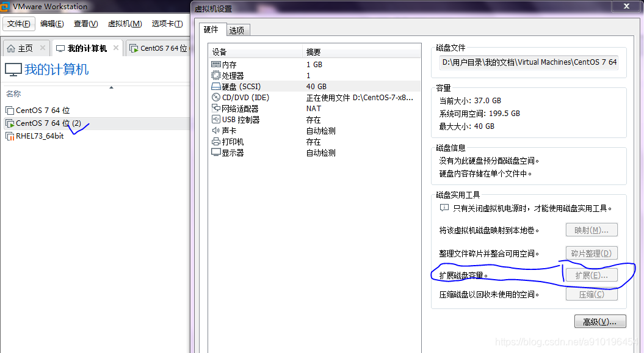Close the 主页 tab
Image resolution: width=644 pixels, height=353 pixels.
click(43, 48)
